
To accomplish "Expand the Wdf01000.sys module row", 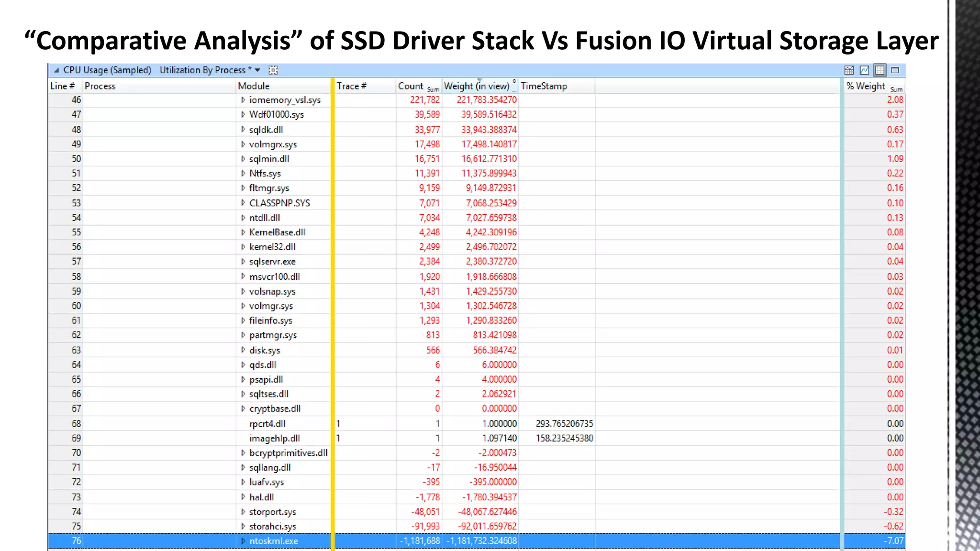I will pyautogui.click(x=243, y=114).
